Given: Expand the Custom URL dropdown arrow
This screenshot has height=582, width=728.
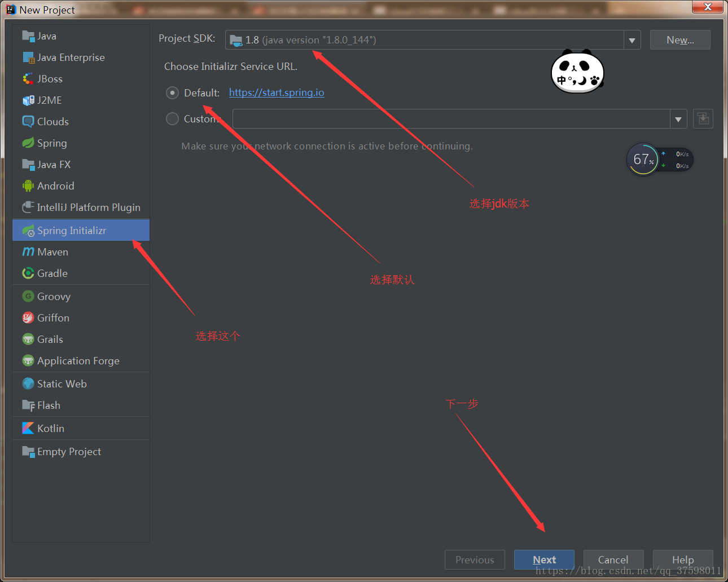Looking at the screenshot, I should tap(678, 119).
